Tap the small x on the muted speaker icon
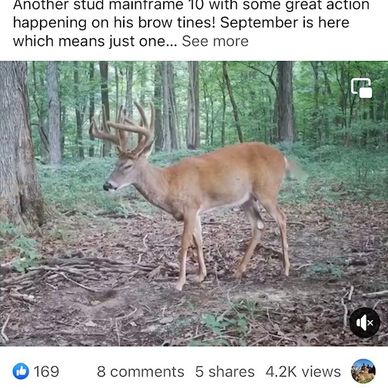The image size is (388, 388). [x=370, y=323]
